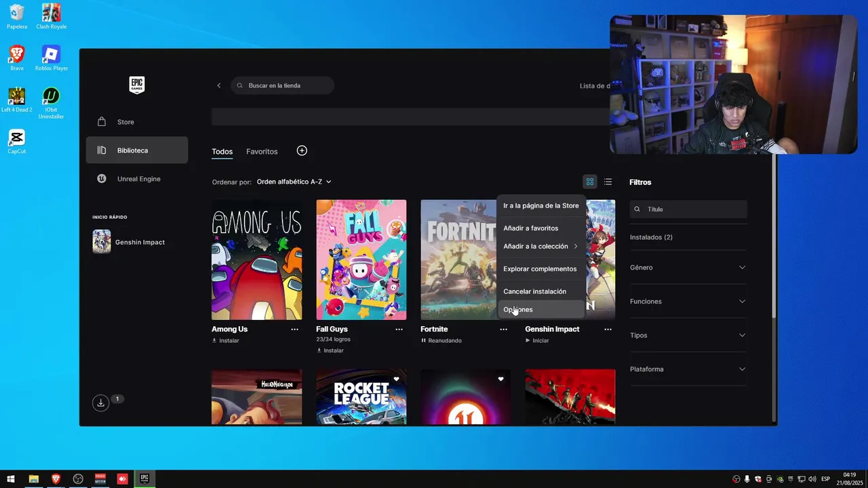The image size is (868, 488).
Task: Click the Biblioteca sidebar item
Action: click(137, 150)
